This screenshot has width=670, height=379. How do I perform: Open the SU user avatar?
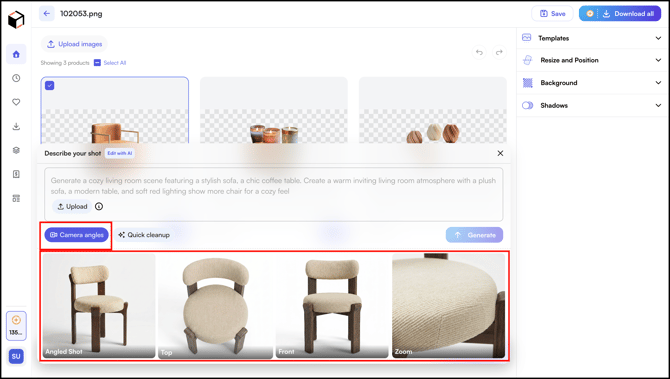[x=16, y=356]
